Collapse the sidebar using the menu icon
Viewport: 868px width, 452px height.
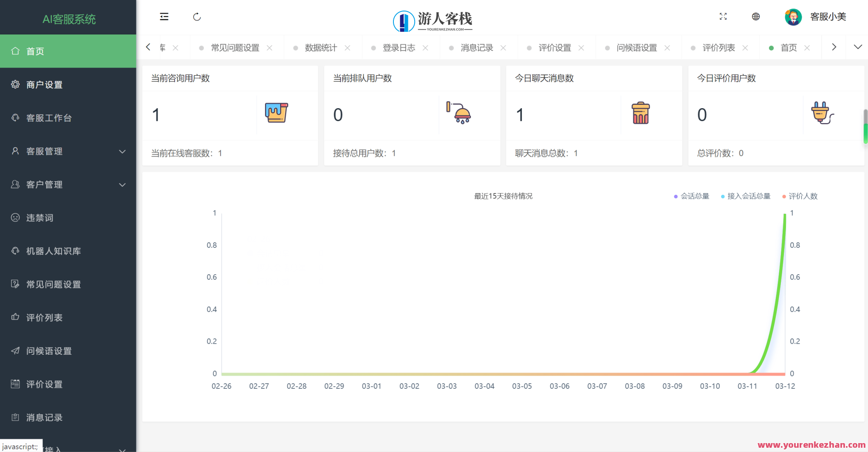[164, 17]
